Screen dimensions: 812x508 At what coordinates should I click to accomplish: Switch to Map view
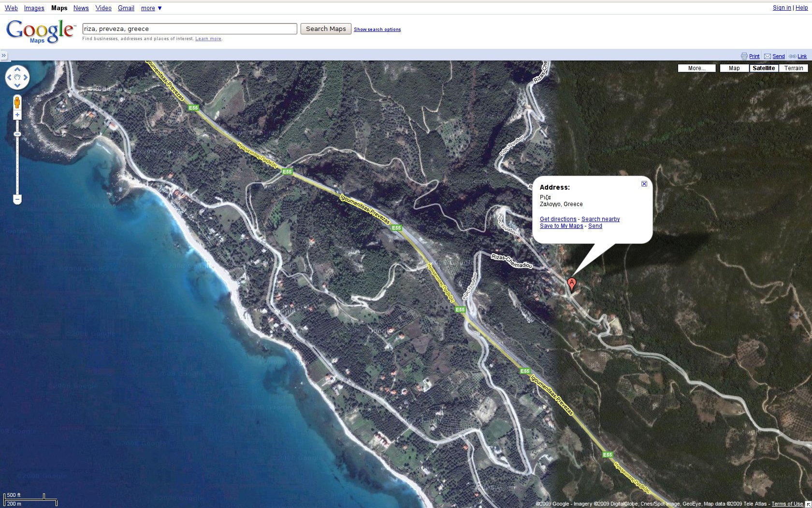point(734,68)
